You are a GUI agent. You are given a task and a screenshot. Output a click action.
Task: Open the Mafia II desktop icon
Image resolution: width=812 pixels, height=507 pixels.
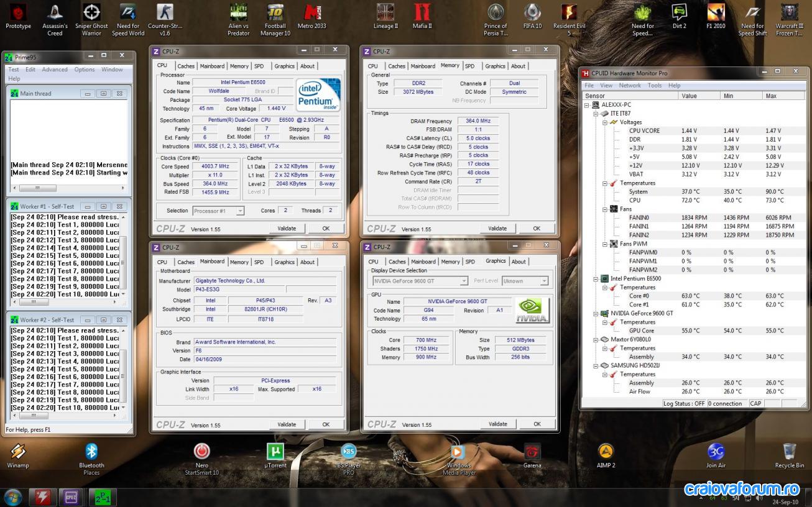point(422,16)
